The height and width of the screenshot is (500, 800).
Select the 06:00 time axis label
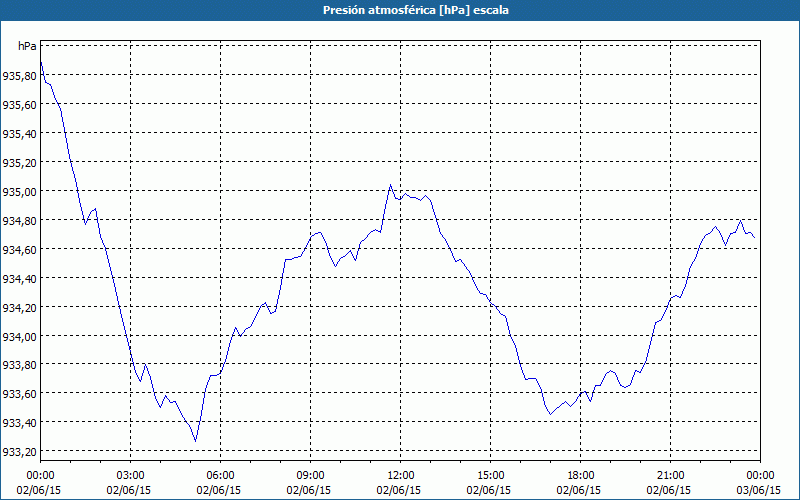click(220, 476)
